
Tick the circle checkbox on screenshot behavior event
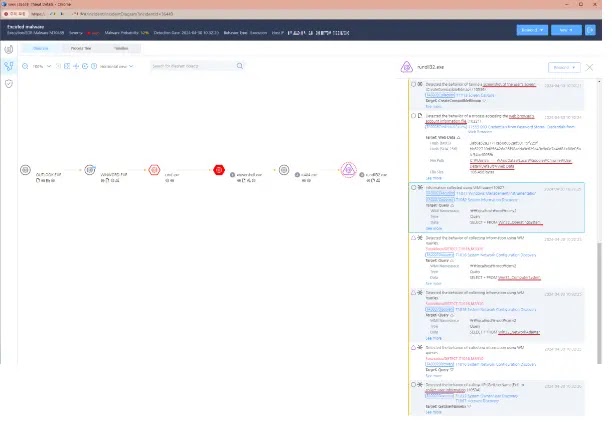pos(413,84)
